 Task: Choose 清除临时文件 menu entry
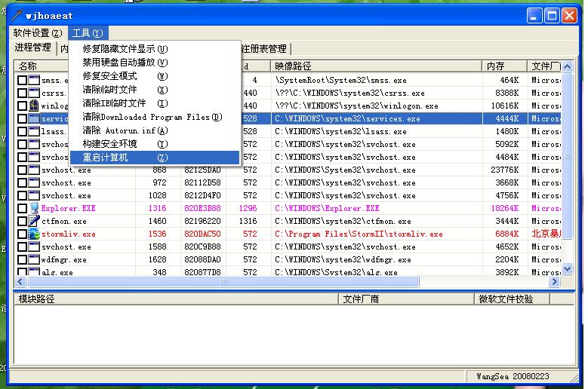coord(110,90)
